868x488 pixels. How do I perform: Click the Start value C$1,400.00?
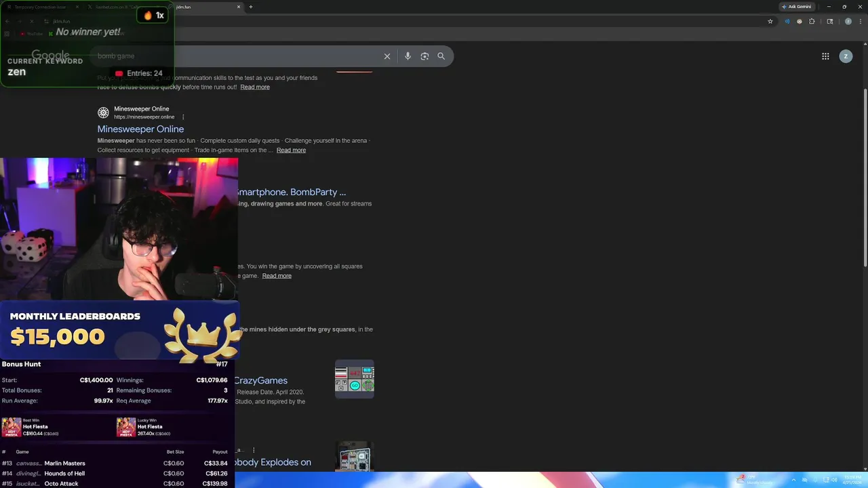tap(96, 380)
